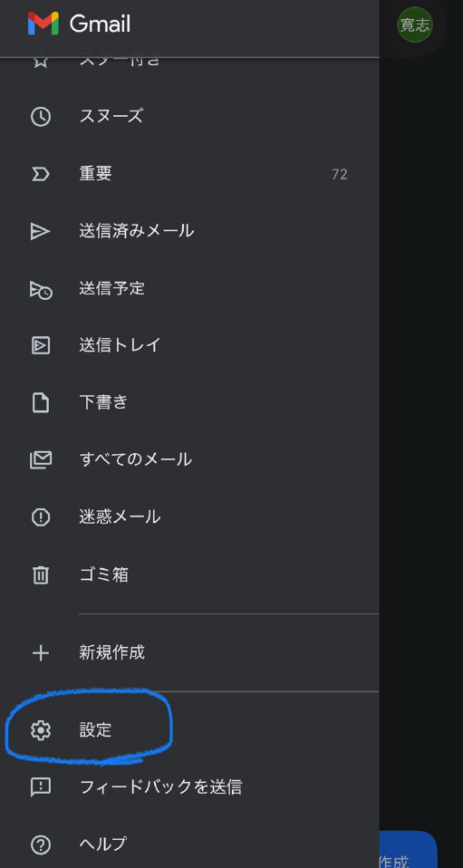The width and height of the screenshot is (463, 868).
Task: Click the Snooze clock icon
Action: 41,117
